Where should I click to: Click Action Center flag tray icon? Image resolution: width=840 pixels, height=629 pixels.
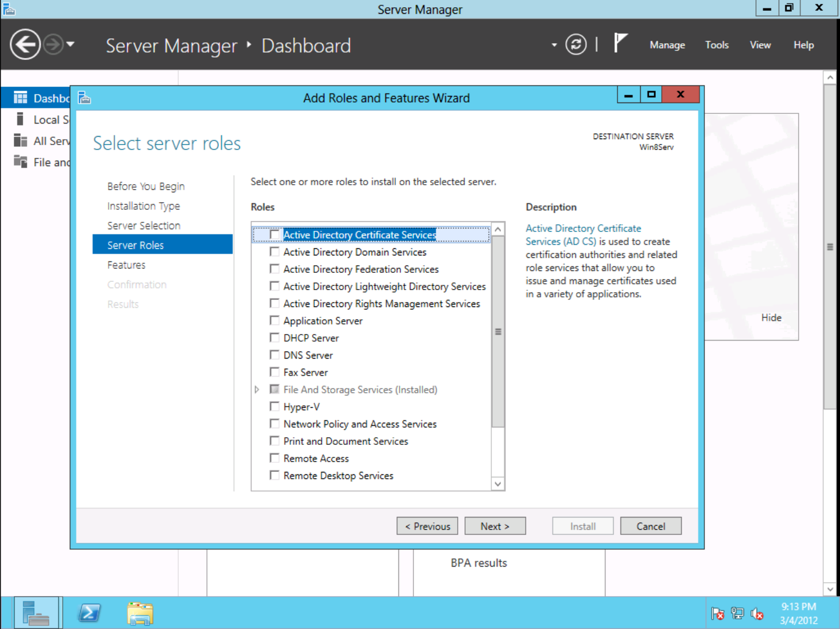pyautogui.click(x=718, y=614)
